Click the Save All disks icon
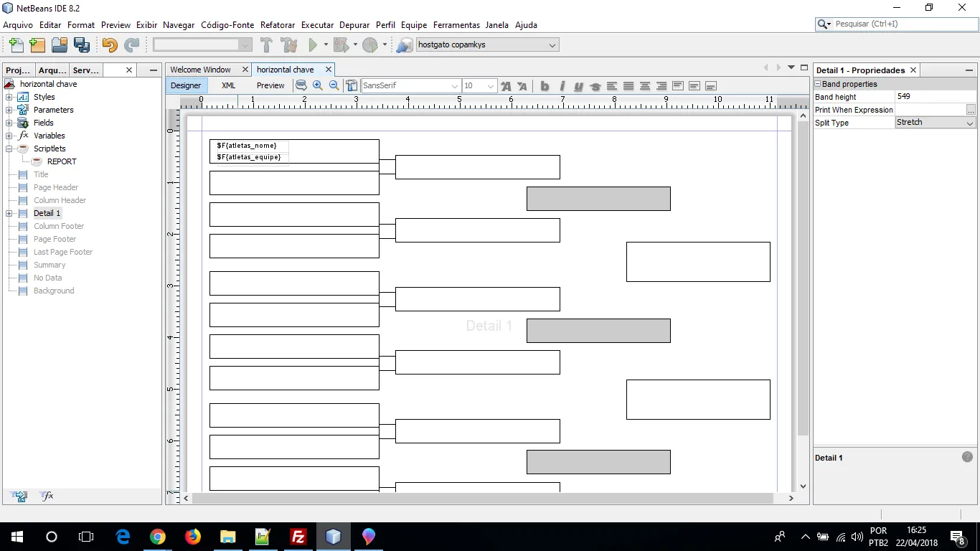Viewport: 980px width, 551px height. pyautogui.click(x=82, y=44)
